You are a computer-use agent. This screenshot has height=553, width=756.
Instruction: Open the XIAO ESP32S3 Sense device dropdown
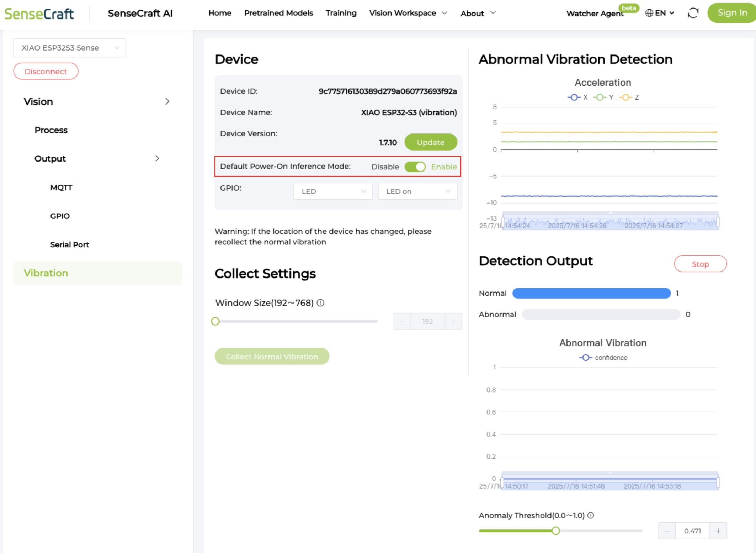70,48
